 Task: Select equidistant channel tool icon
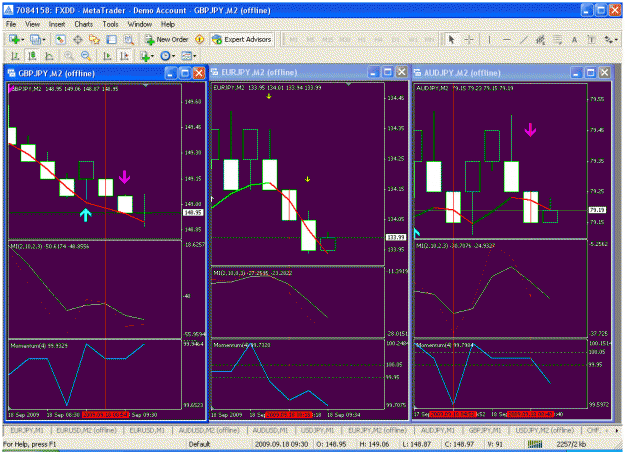pos(540,39)
